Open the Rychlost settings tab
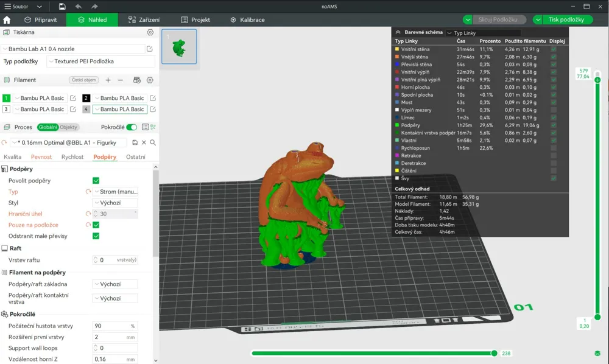Viewport: 609px width, 364px height. pos(72,157)
